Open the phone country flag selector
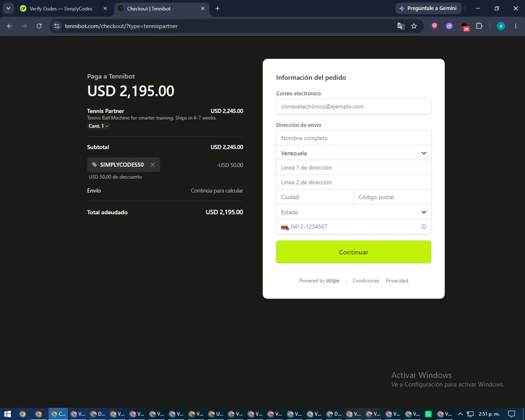This screenshot has width=525, height=420. pos(285,227)
